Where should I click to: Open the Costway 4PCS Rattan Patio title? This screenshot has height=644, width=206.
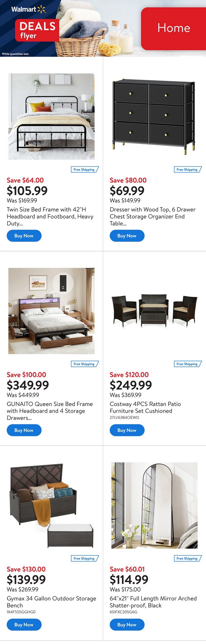pos(145,407)
